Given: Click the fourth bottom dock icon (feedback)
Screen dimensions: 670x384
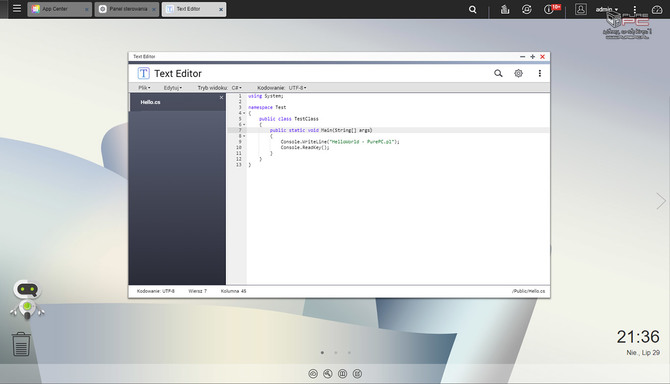Looking at the screenshot, I should click(357, 374).
